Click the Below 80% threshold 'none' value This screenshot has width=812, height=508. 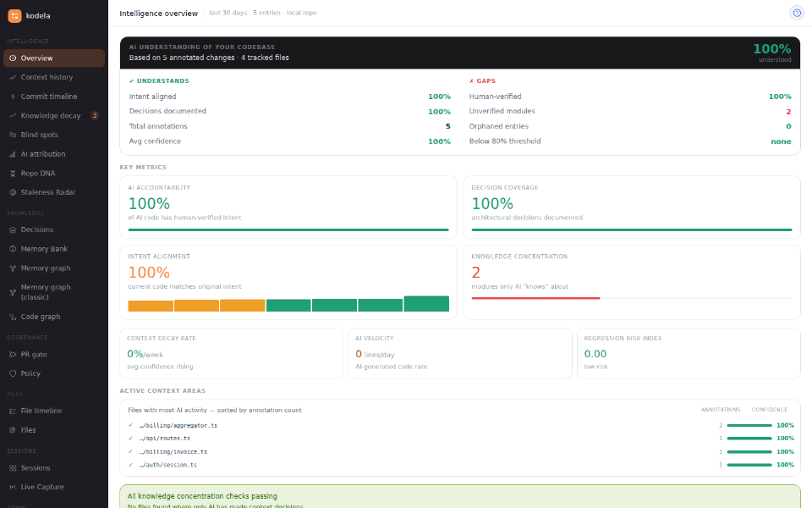click(x=781, y=141)
